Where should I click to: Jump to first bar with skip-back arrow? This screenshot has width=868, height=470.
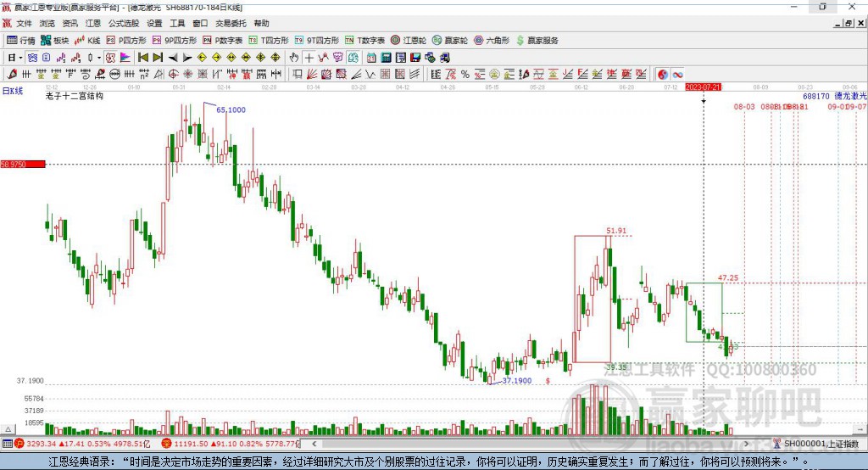point(142,58)
